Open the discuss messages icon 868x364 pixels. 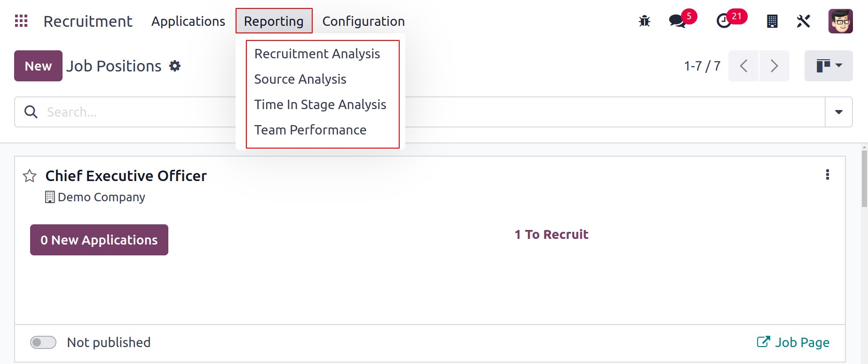pyautogui.click(x=678, y=21)
